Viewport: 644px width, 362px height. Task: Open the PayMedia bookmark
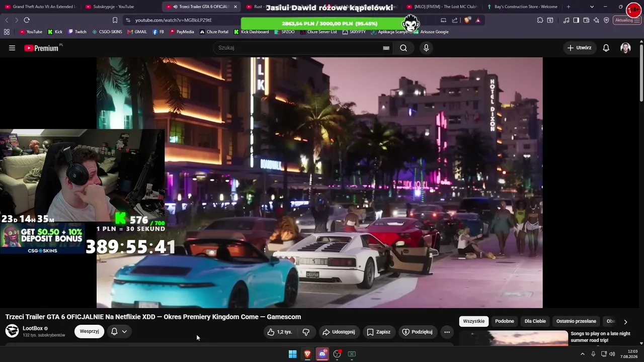(x=182, y=32)
